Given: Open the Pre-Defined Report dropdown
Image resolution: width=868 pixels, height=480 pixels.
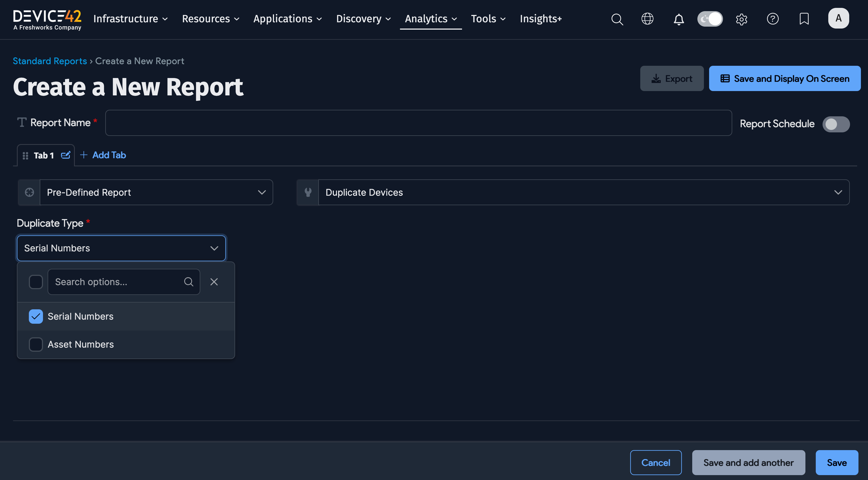Looking at the screenshot, I should 156,192.
